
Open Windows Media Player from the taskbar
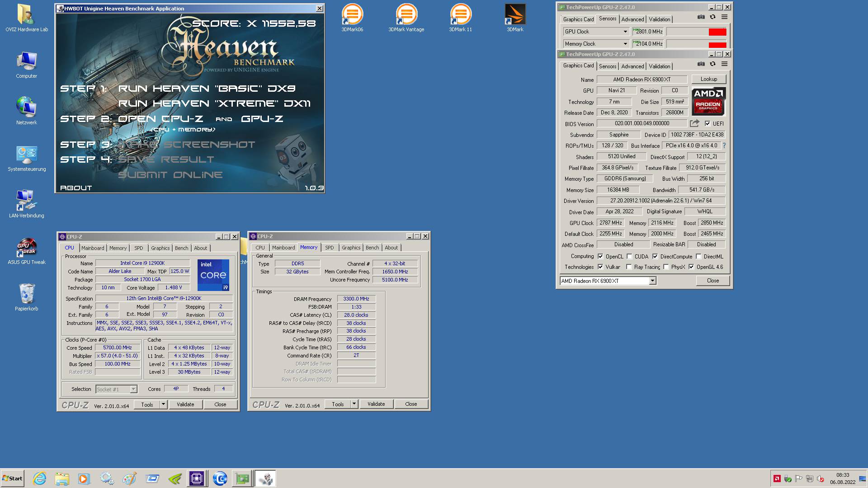(84, 479)
